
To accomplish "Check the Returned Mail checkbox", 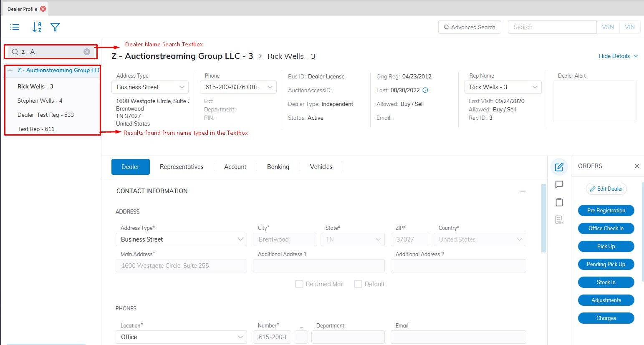I will (299, 284).
